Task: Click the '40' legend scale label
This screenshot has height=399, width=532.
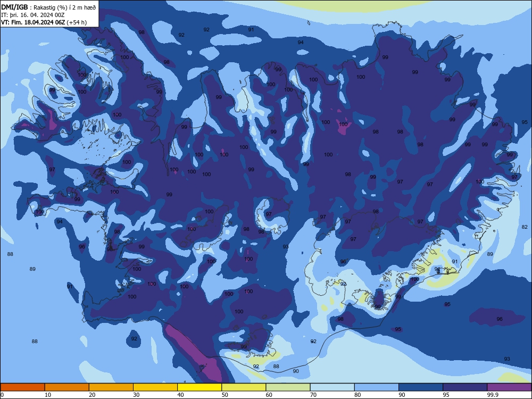Action: click(180, 395)
